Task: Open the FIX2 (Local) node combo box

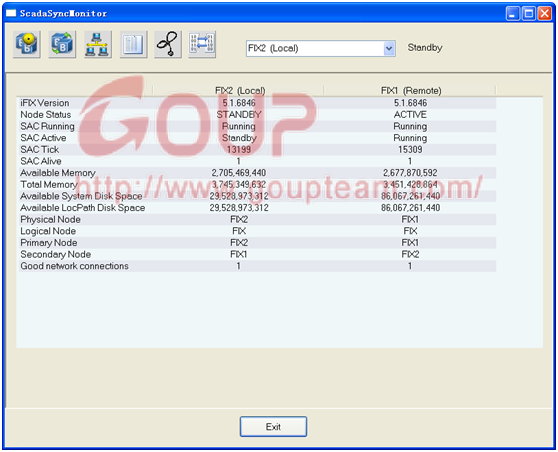Action: (320, 48)
